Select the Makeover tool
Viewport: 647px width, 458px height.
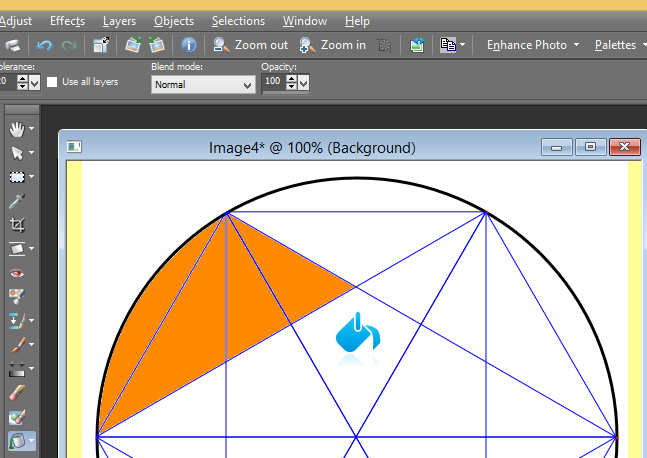[17, 296]
